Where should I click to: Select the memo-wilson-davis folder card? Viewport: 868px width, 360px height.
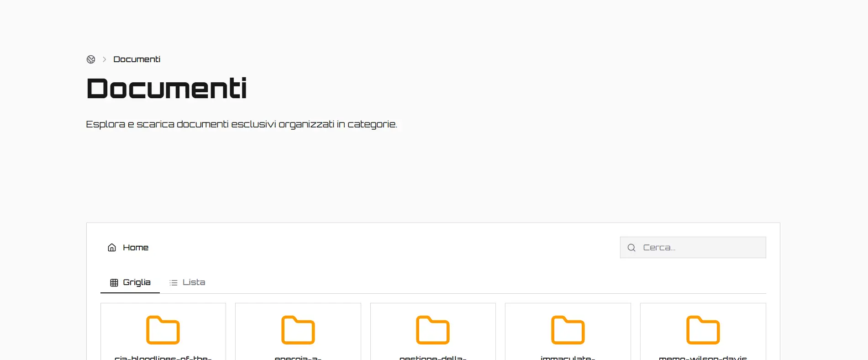pos(703,332)
